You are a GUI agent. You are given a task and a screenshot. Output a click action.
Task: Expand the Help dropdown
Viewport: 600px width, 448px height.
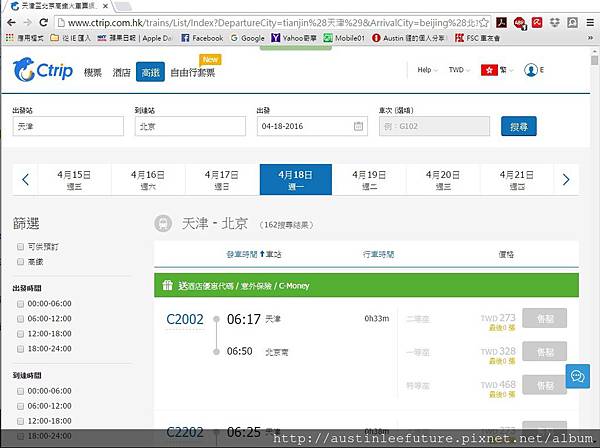tap(427, 70)
